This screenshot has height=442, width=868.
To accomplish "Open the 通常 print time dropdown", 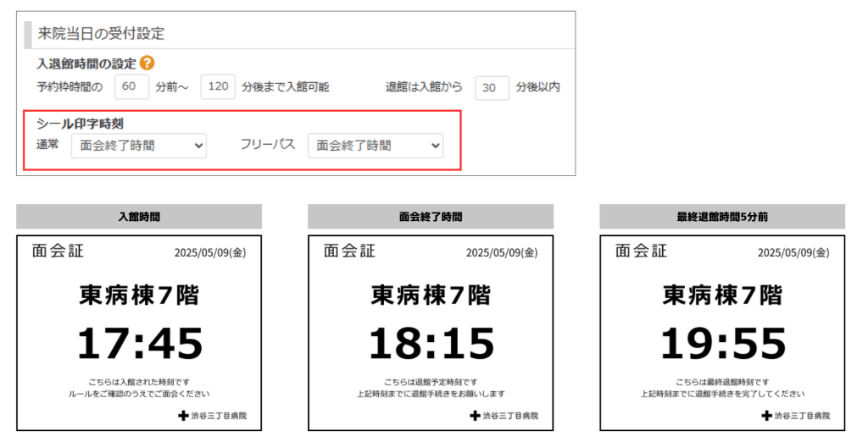I will click(139, 146).
